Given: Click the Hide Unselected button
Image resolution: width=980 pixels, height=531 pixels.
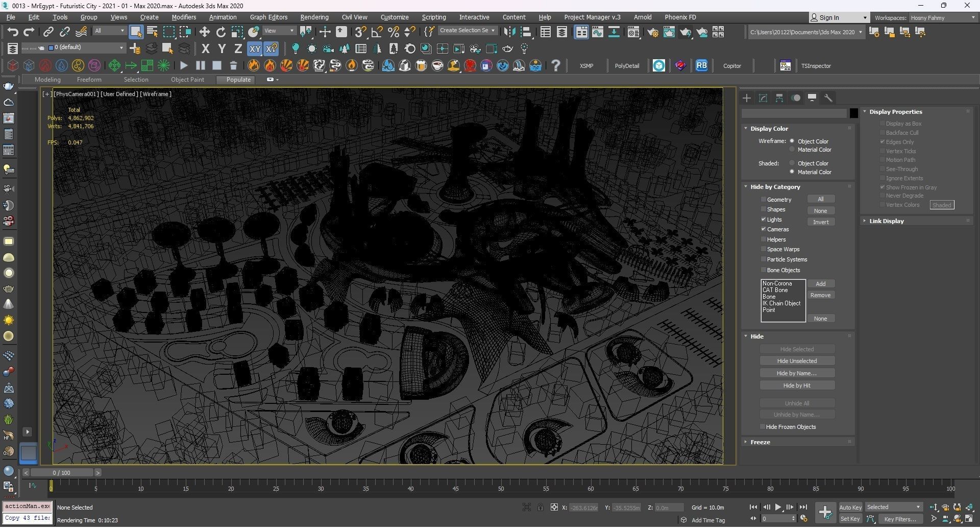Looking at the screenshot, I should pos(797,361).
